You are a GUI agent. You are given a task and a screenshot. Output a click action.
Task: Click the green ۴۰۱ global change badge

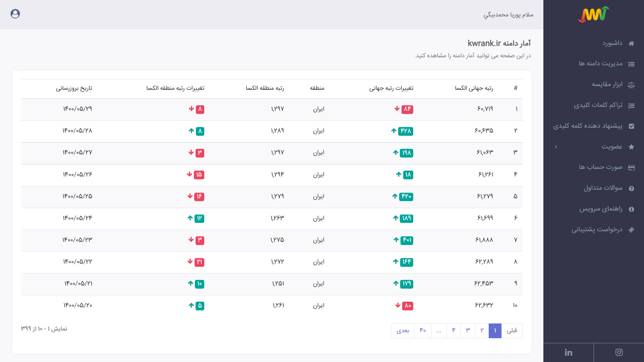[407, 240]
